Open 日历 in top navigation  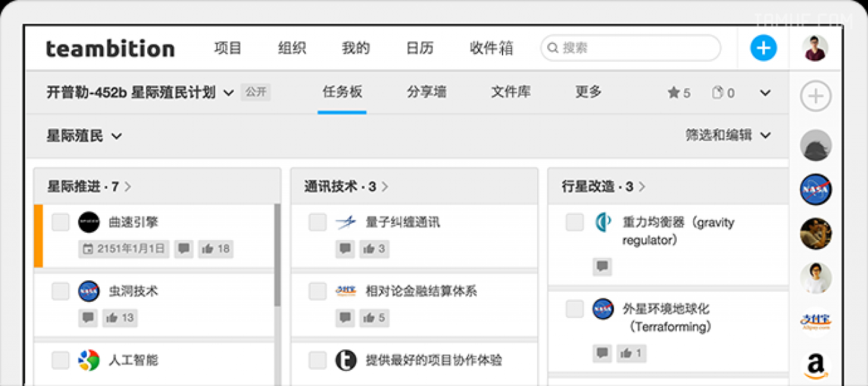click(420, 48)
